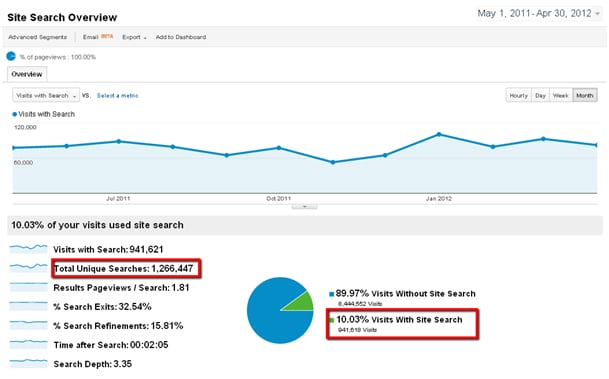Click the Select a metric link
Viewport: 609px width, 379px height.
tap(117, 96)
